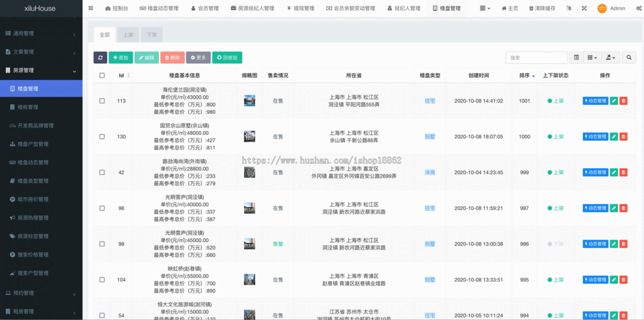Open the recycle bin (回收站)
The height and width of the screenshot is (320, 644).
[226, 57]
